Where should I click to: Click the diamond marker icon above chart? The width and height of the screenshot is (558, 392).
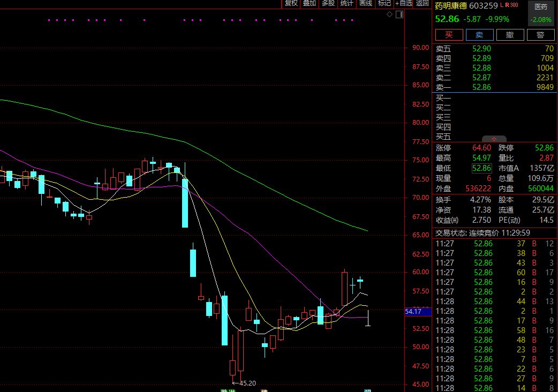[x=390, y=14]
